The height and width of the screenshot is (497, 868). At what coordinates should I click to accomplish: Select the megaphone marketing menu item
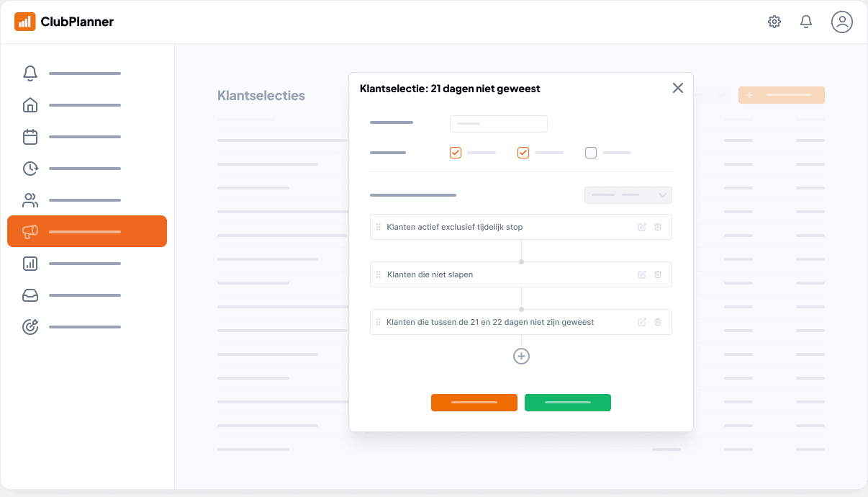[x=86, y=231]
